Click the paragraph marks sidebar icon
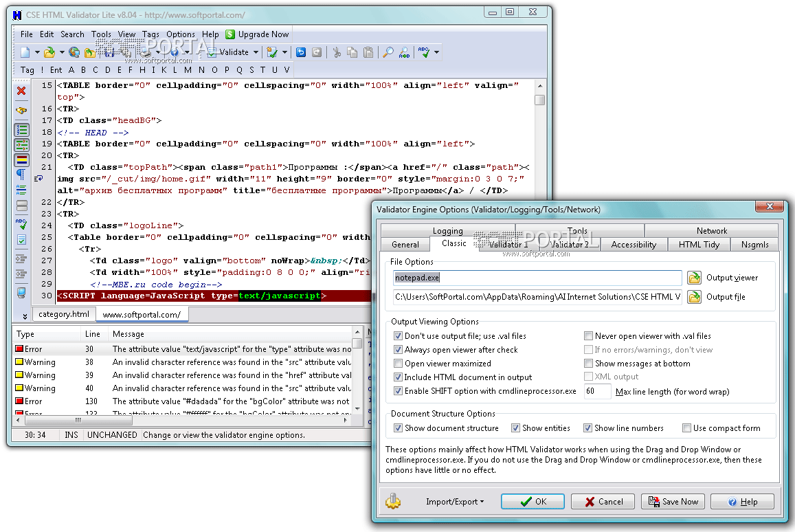Screen dimensions: 795x532 [x=21, y=175]
